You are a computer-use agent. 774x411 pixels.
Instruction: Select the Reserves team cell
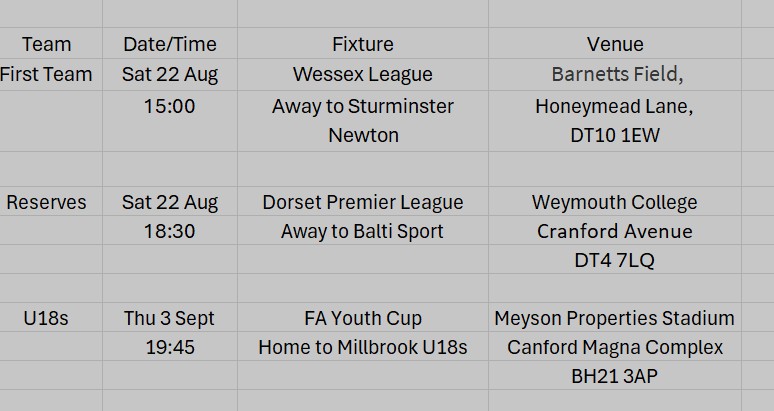click(46, 202)
